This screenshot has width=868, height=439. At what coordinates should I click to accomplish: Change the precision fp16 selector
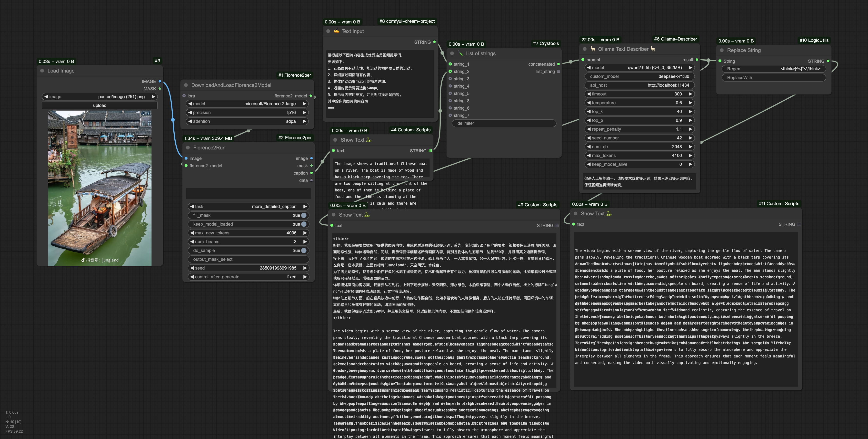[247, 112]
